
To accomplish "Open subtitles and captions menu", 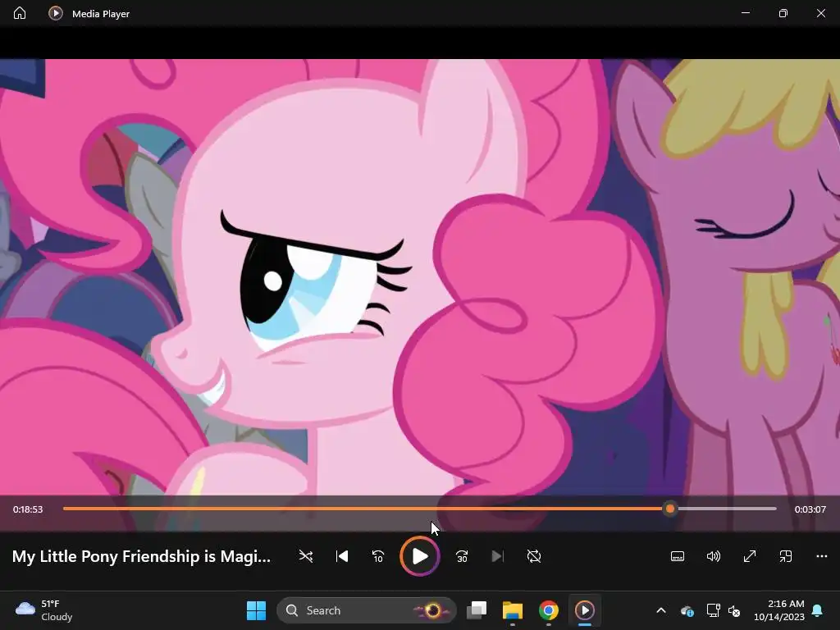I will coord(678,556).
